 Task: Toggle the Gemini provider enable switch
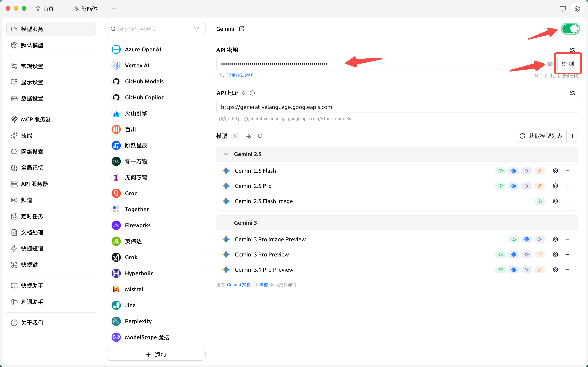[x=570, y=29]
